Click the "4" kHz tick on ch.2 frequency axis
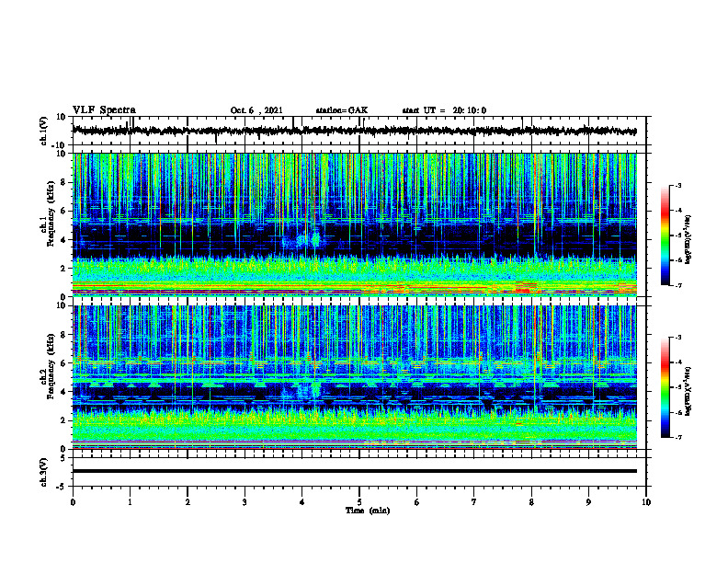 click(x=63, y=392)
